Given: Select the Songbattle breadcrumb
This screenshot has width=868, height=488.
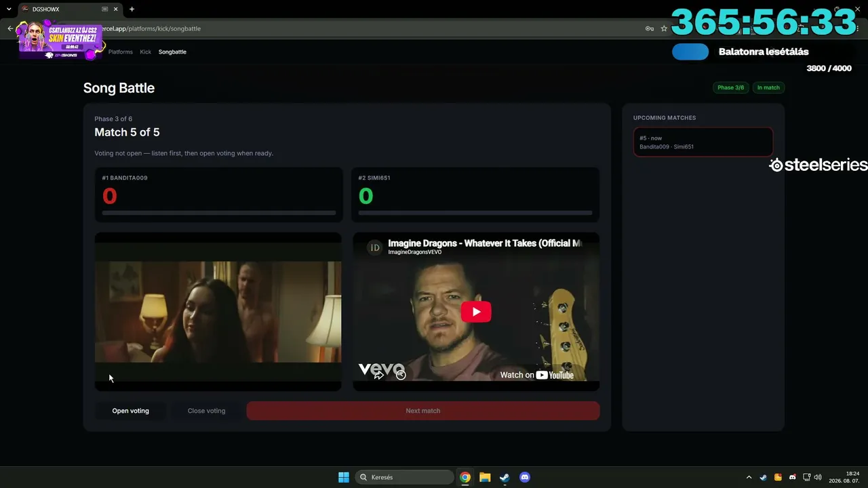Looking at the screenshot, I should point(172,52).
